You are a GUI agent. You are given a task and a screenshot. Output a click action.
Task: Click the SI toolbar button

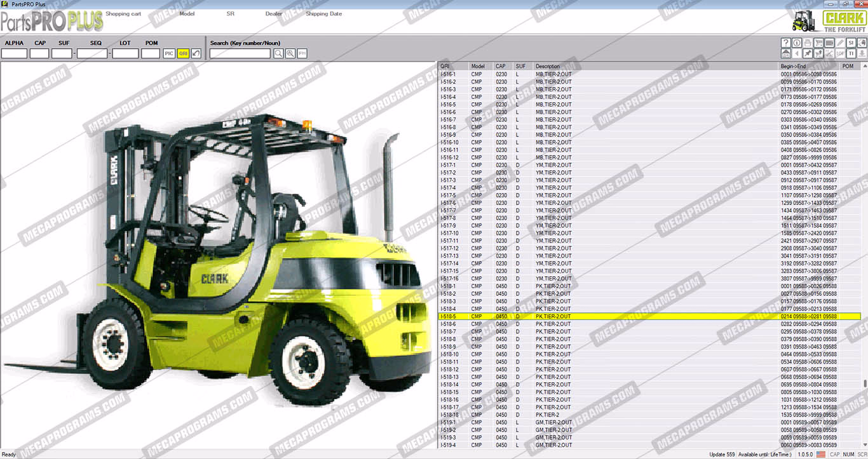tap(851, 43)
